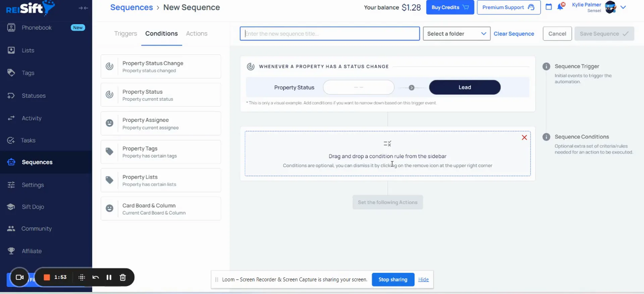Open the calendar icon in header

[549, 7]
